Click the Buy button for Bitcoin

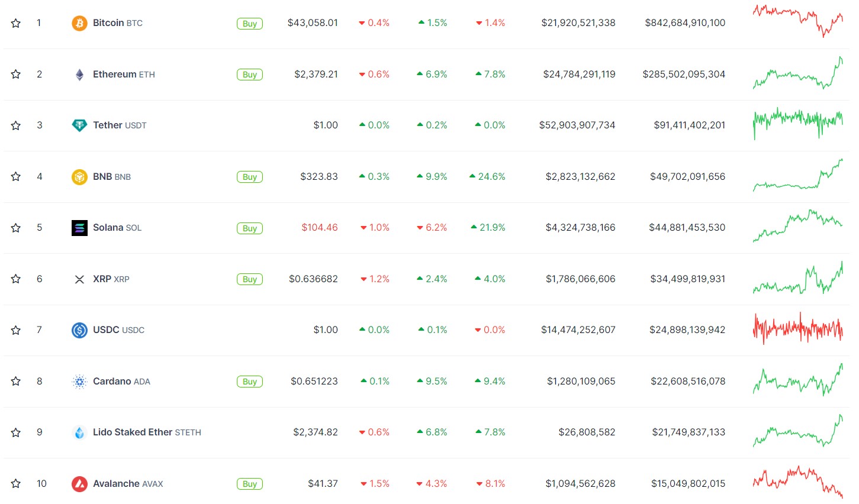pos(249,23)
